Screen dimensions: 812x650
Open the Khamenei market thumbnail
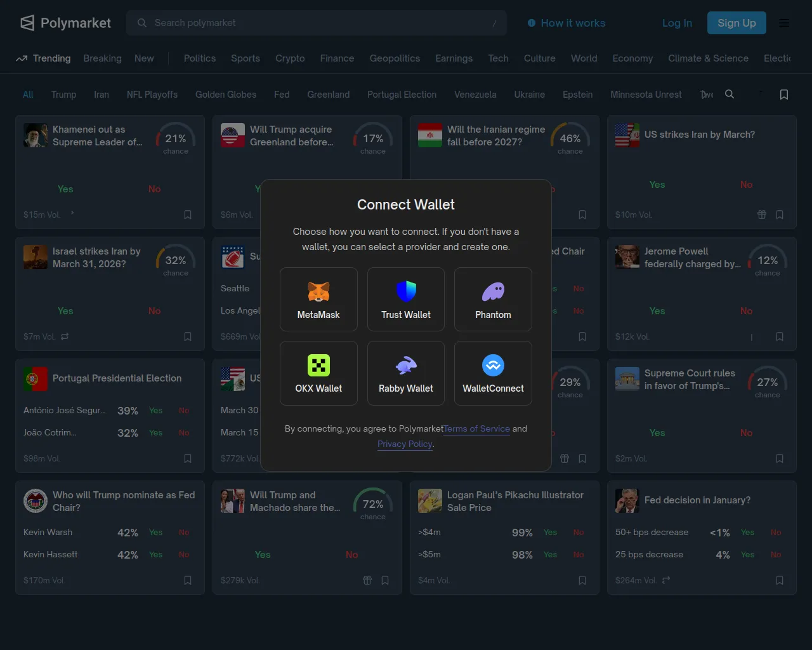[x=36, y=135]
